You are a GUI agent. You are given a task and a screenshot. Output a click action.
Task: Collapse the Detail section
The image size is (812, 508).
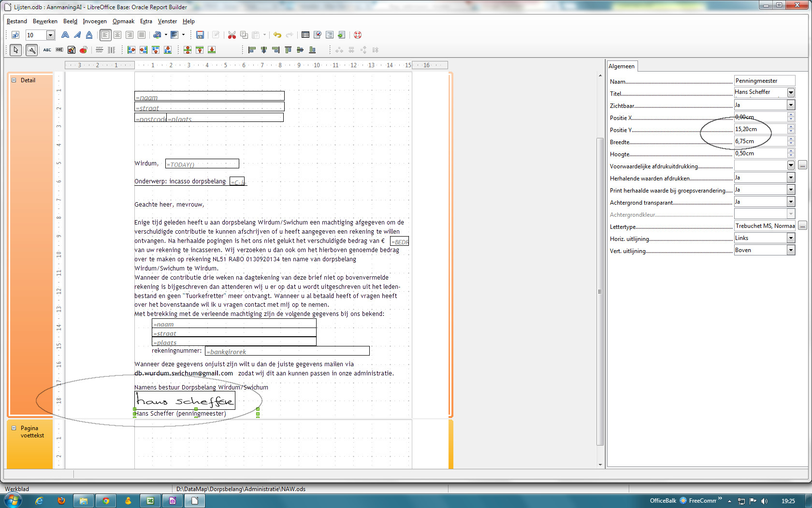click(14, 80)
